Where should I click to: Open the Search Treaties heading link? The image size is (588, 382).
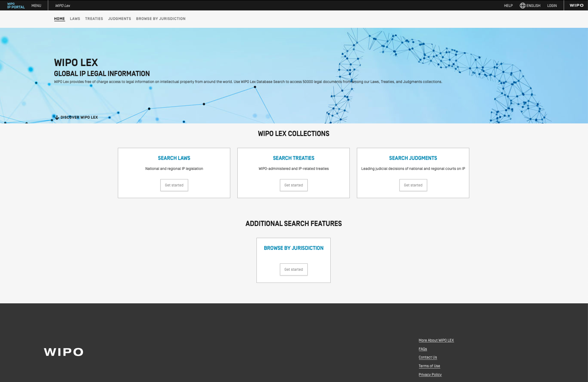coord(293,158)
